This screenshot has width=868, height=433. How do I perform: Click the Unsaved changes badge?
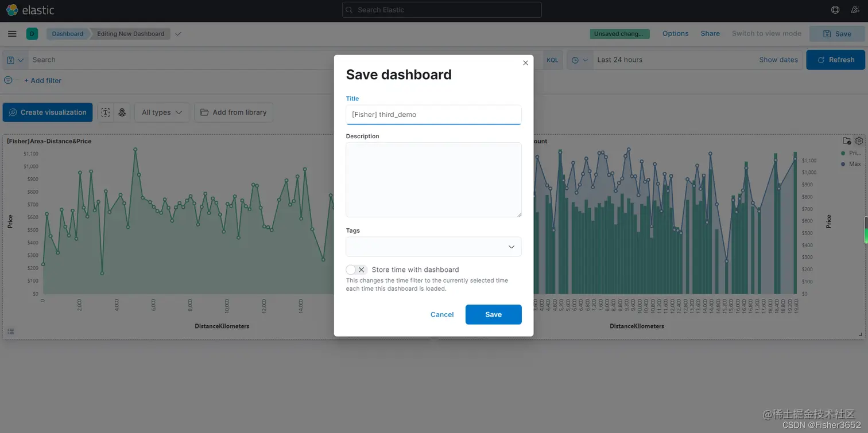[619, 34]
